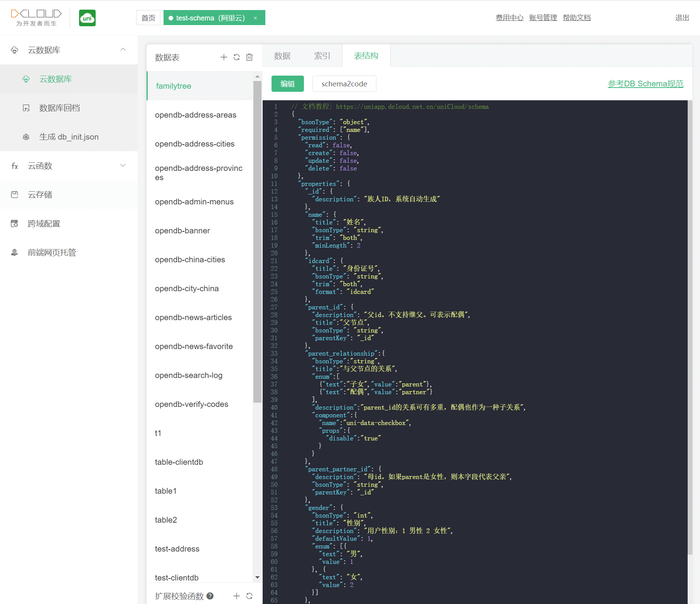Select the table1 table

pos(200,491)
